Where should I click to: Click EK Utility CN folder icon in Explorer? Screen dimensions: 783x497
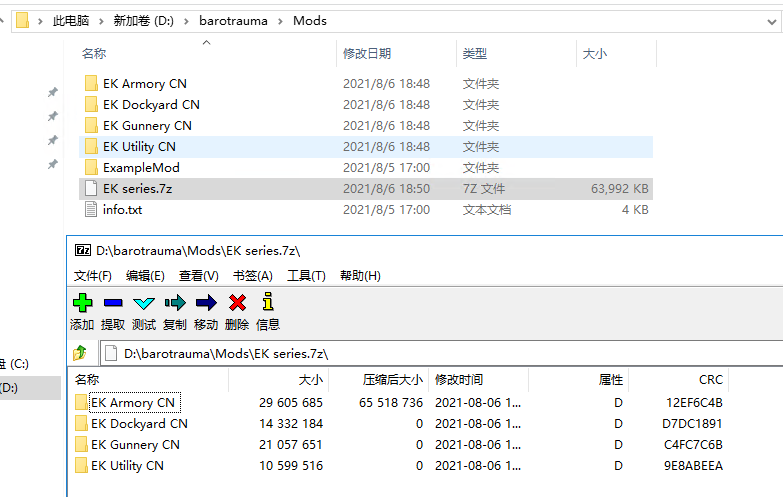tap(91, 146)
